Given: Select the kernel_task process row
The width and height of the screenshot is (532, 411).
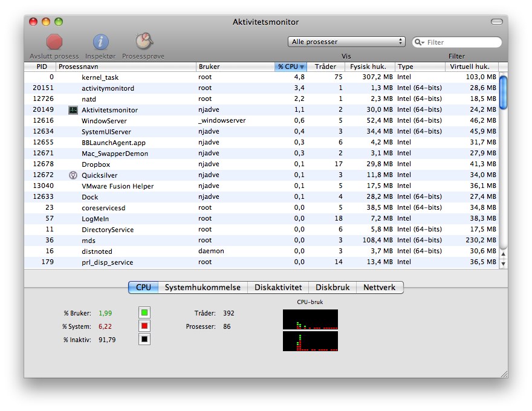Looking at the screenshot, I should (x=262, y=77).
